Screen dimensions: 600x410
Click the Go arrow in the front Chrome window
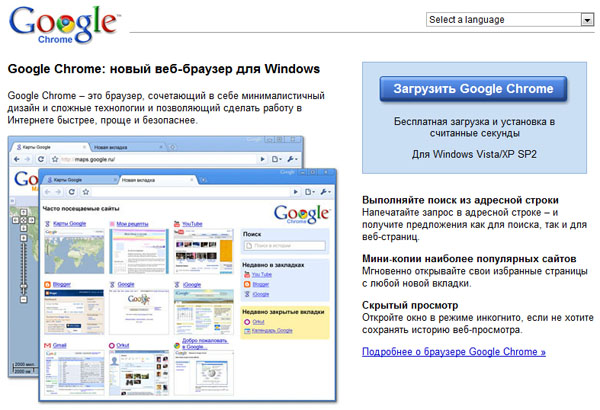coord(295,192)
